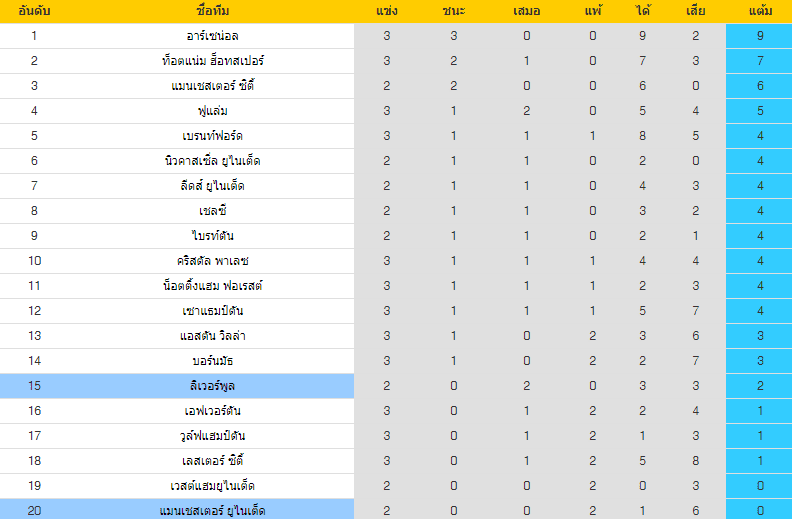This screenshot has width=792, height=519.
Task: Open เลสเตอร์ ซิตี้ team entry
Action: click(x=213, y=461)
